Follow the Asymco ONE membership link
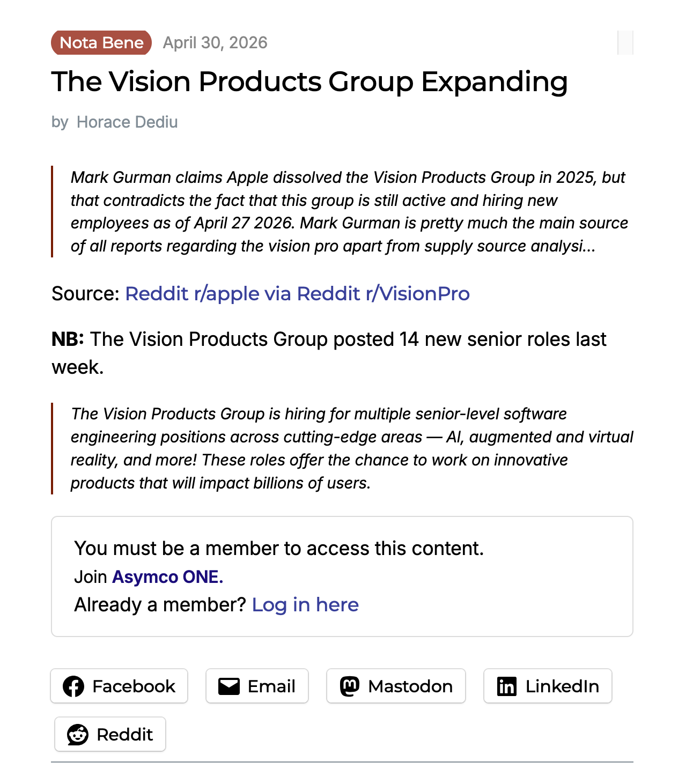Screen dimensions: 693x784 167,577
